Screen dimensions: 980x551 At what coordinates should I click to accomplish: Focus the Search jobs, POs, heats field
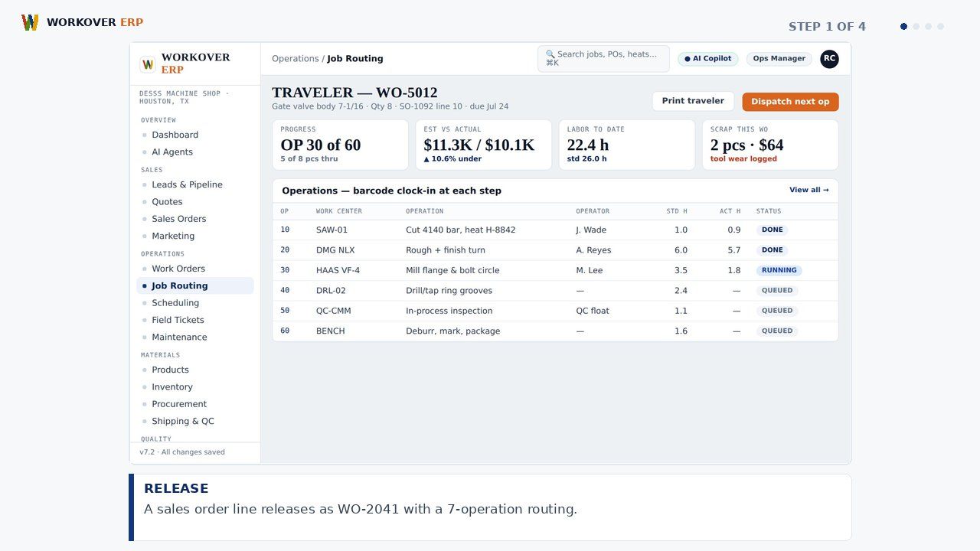[603, 59]
